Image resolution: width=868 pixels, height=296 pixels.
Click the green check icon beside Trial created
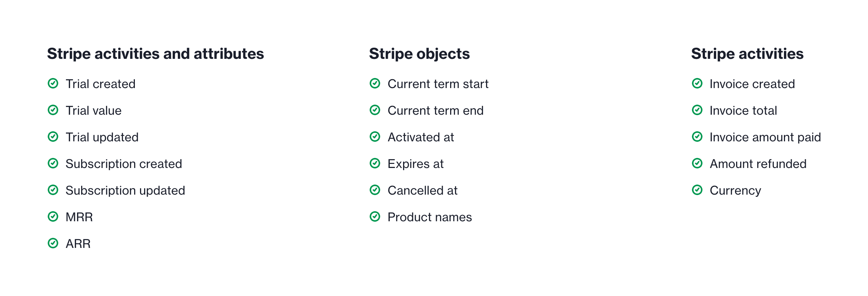coord(53,84)
